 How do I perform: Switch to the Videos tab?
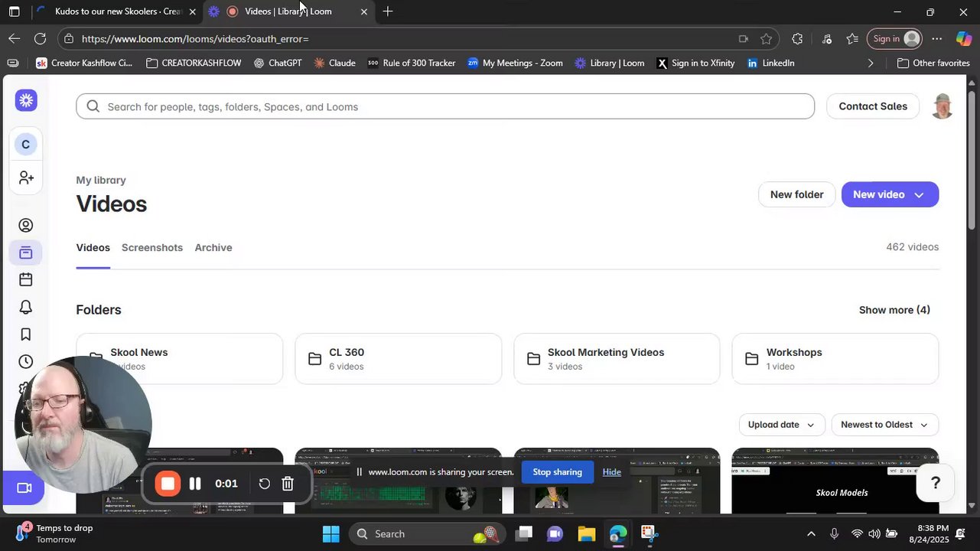93,248
